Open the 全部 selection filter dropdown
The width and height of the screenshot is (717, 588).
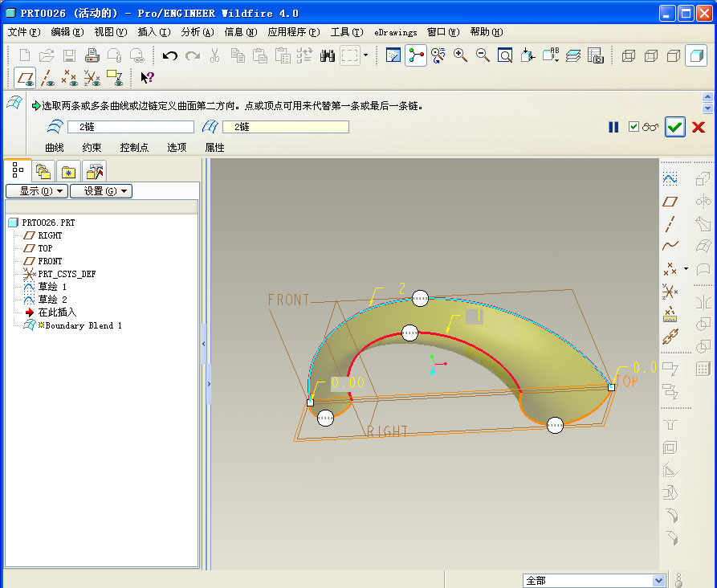point(658,580)
